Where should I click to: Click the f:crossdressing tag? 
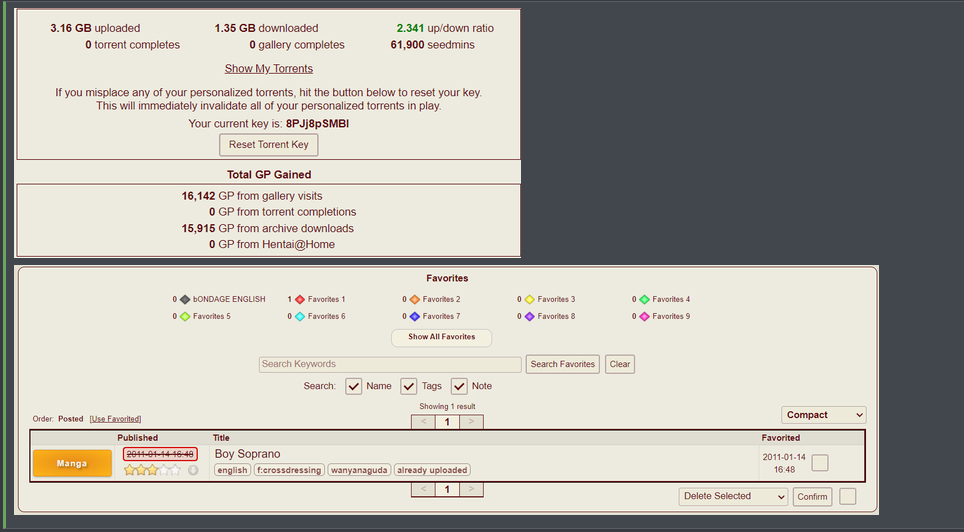pyautogui.click(x=289, y=470)
